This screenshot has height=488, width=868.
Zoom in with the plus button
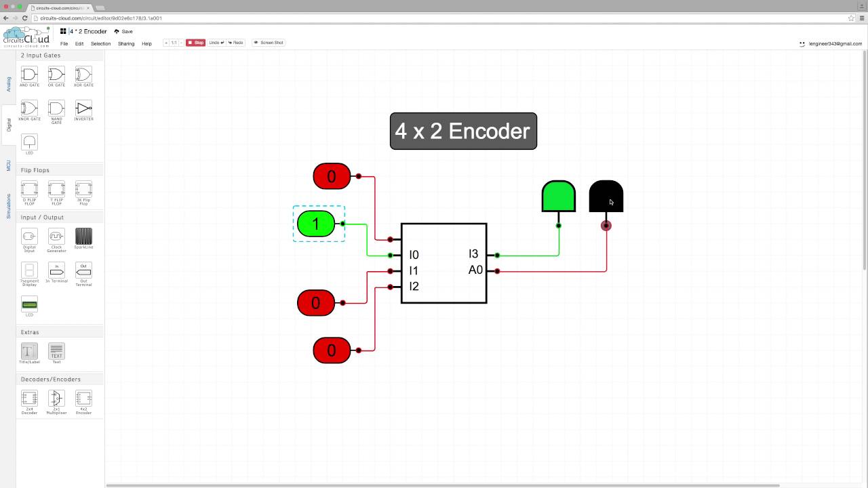point(166,43)
